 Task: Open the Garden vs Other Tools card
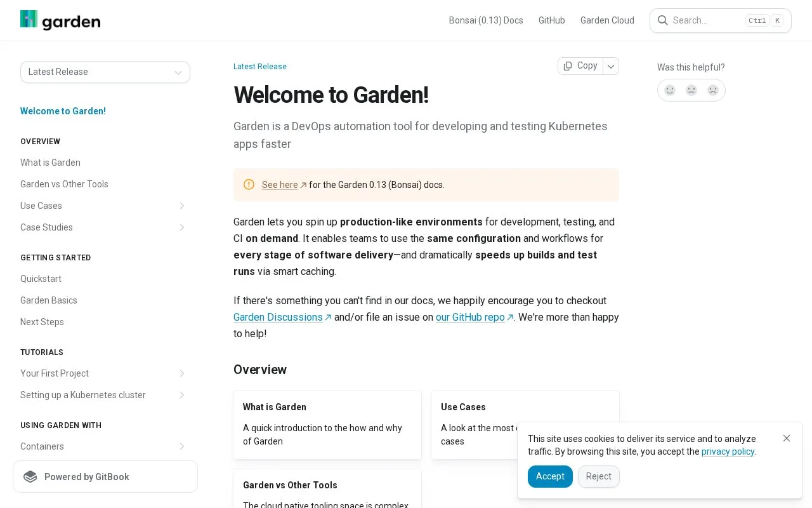click(327, 489)
